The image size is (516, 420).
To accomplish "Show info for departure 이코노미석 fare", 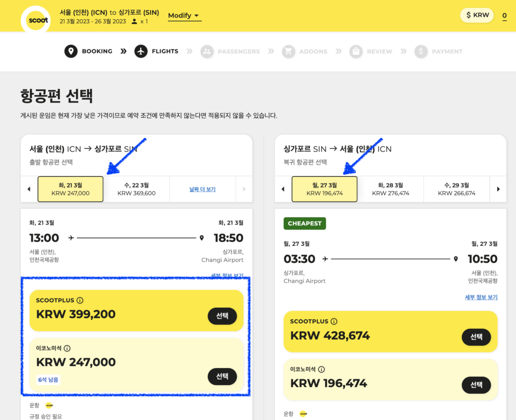I will (67, 348).
